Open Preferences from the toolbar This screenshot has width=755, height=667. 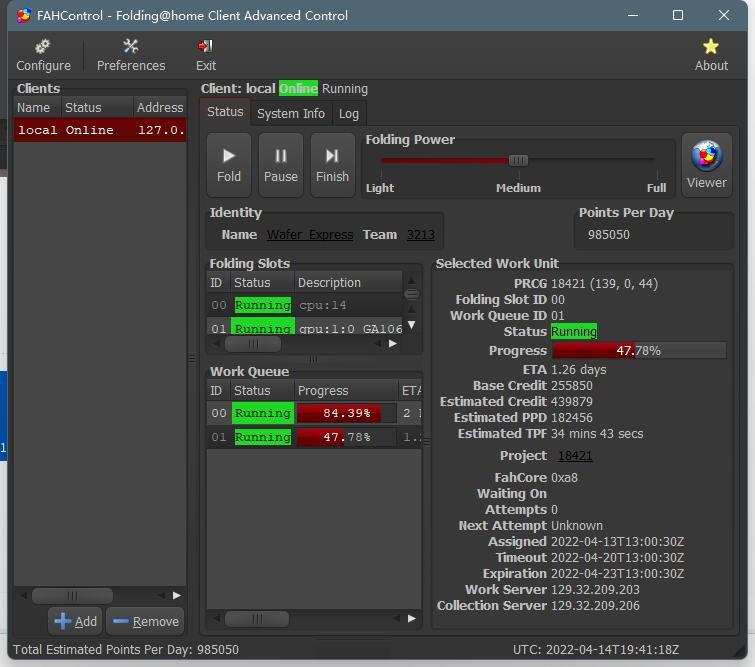coord(130,55)
